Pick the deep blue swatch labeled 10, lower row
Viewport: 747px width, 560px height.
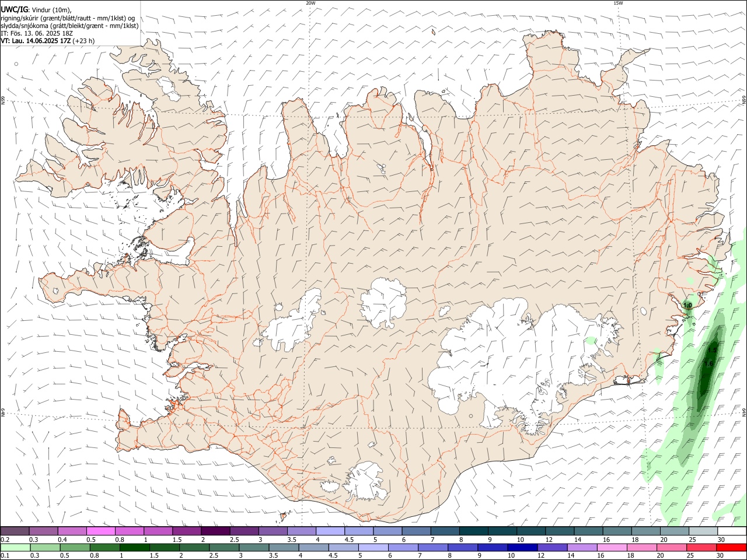click(x=522, y=548)
